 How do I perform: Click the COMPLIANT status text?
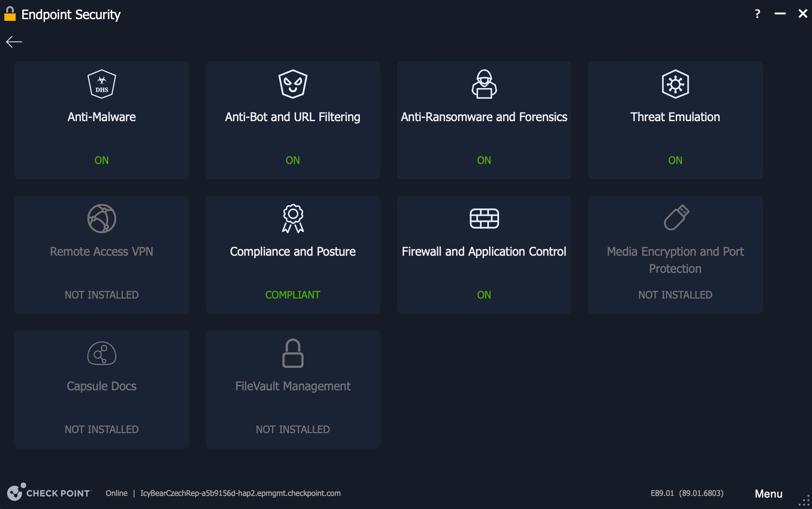293,295
